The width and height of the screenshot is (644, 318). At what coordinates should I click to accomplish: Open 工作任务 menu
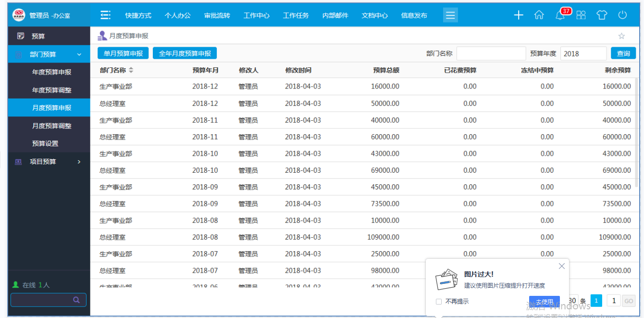(296, 15)
